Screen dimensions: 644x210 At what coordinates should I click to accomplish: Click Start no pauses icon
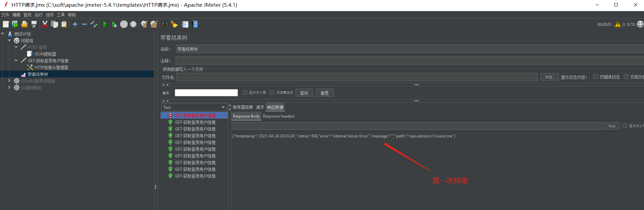[x=114, y=24]
